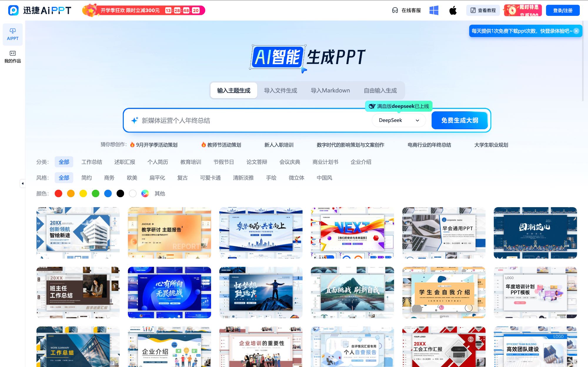Select 企业介绍 category filter
The height and width of the screenshot is (367, 588).
point(361,162)
